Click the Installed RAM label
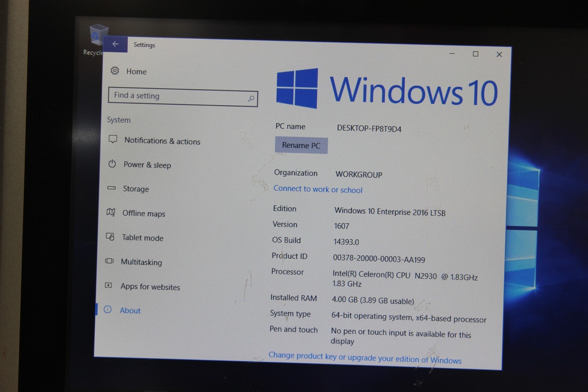Viewport: 588px width, 392px height. [294, 298]
